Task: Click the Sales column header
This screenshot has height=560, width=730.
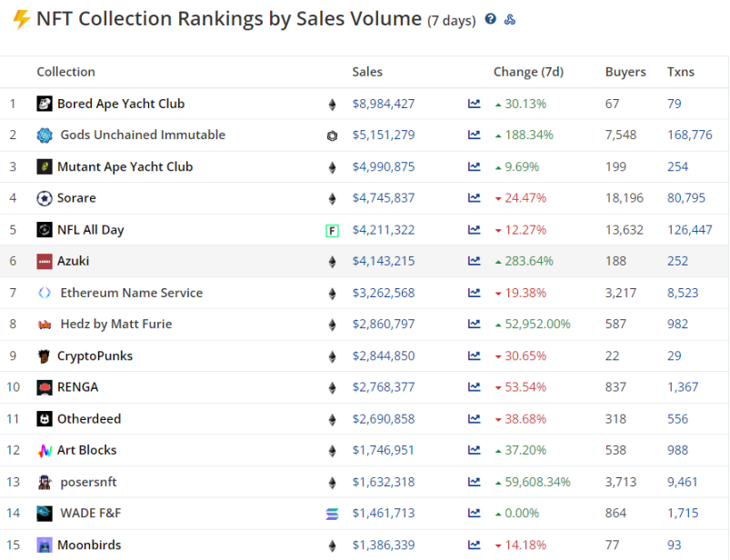Action: click(x=367, y=72)
